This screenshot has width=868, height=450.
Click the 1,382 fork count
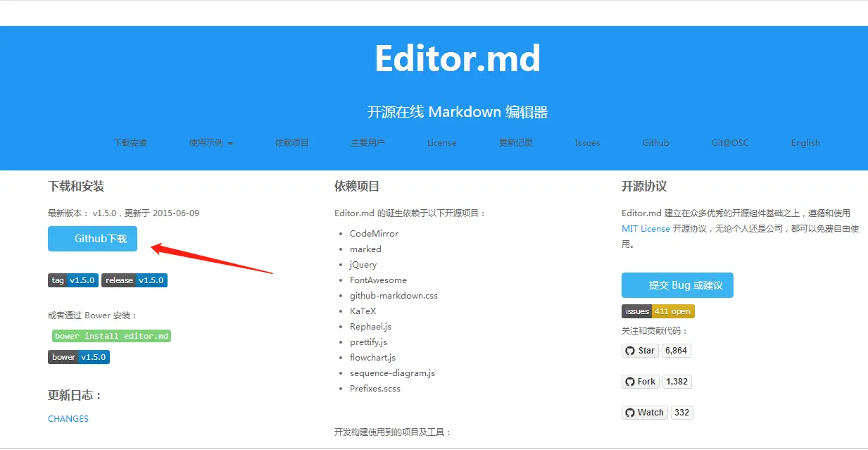[677, 382]
